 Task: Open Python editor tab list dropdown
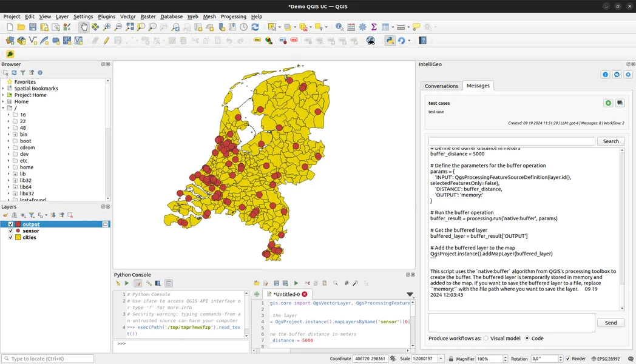point(410,294)
